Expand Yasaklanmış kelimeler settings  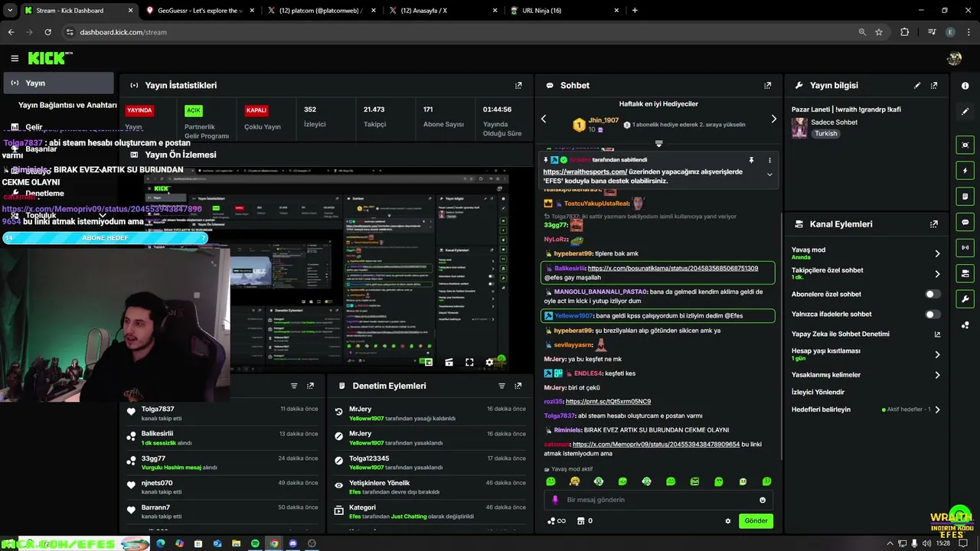point(937,375)
